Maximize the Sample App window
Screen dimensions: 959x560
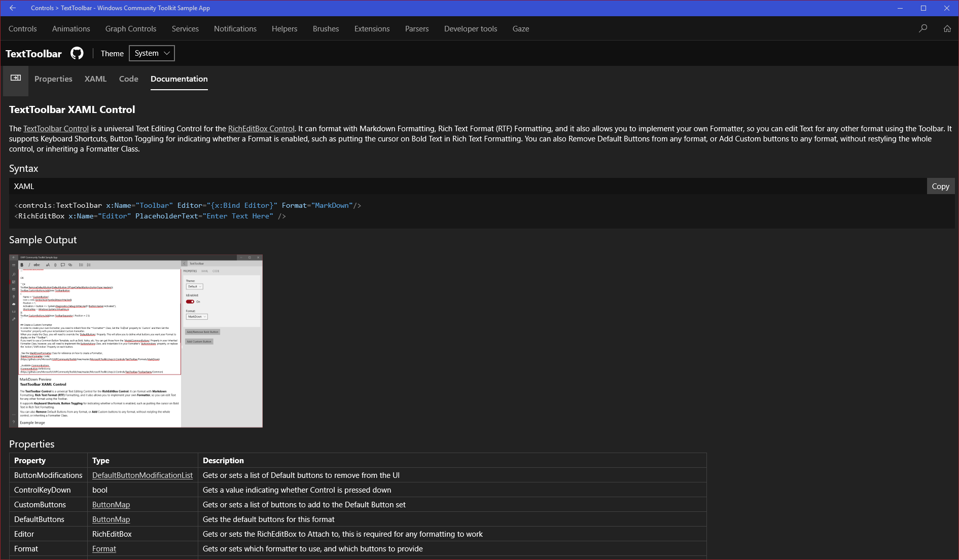click(924, 8)
